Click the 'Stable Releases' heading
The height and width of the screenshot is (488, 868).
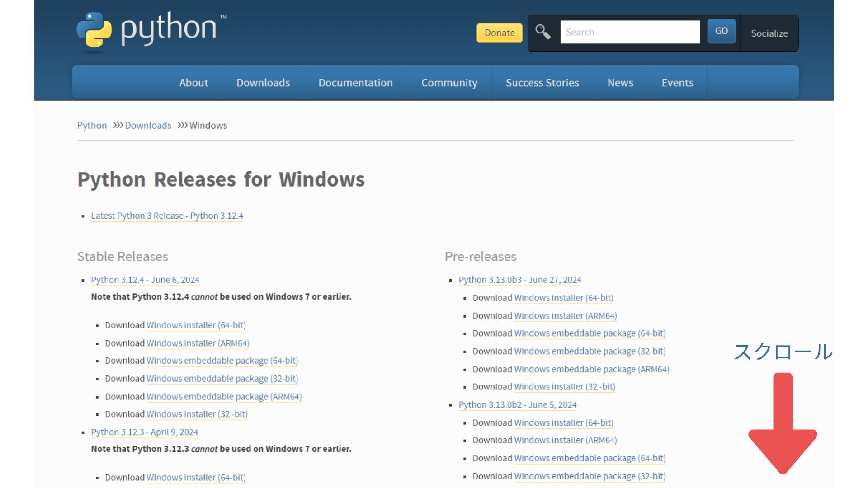click(123, 257)
